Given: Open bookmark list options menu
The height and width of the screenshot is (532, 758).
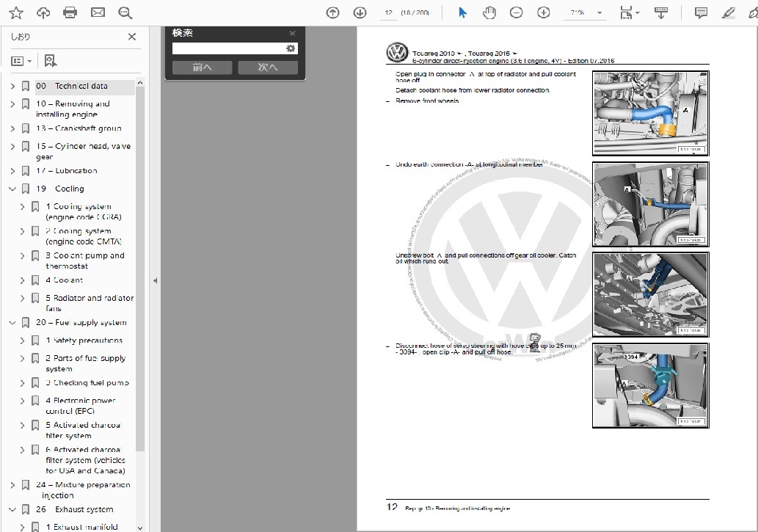Looking at the screenshot, I should (21, 61).
